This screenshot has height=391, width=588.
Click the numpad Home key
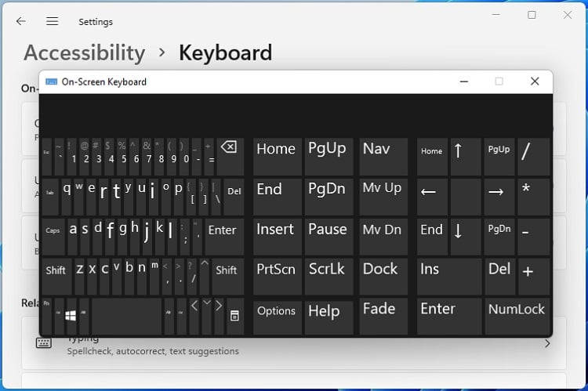432,157
